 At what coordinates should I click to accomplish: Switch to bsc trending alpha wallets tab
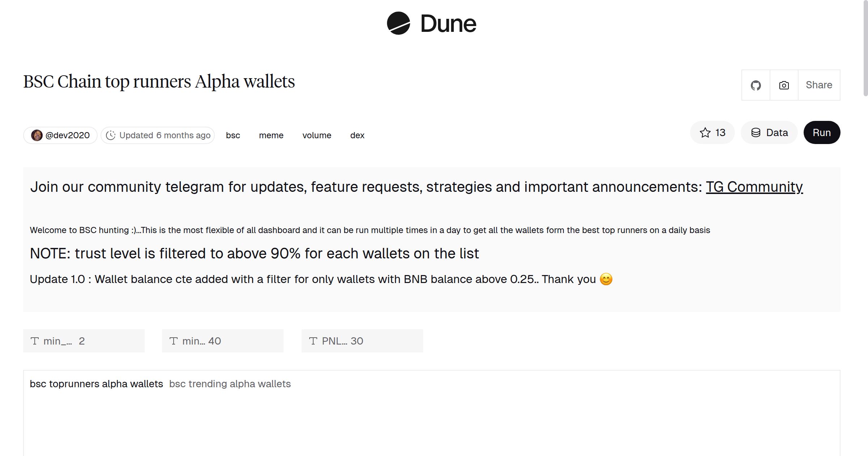click(230, 384)
